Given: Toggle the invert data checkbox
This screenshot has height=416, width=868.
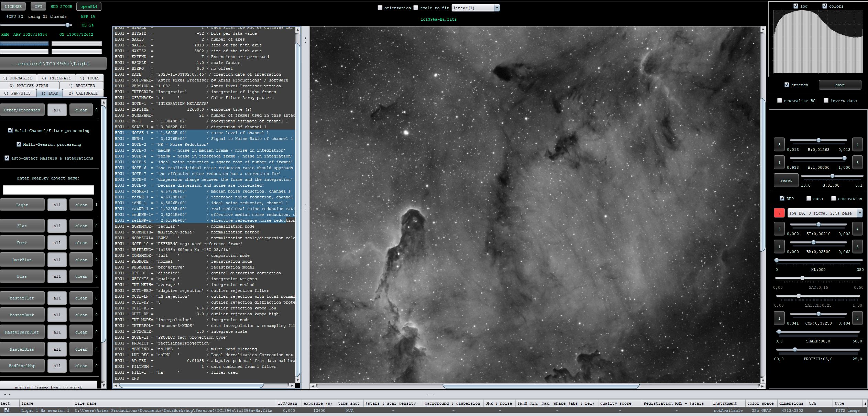Looking at the screenshot, I should tap(826, 101).
